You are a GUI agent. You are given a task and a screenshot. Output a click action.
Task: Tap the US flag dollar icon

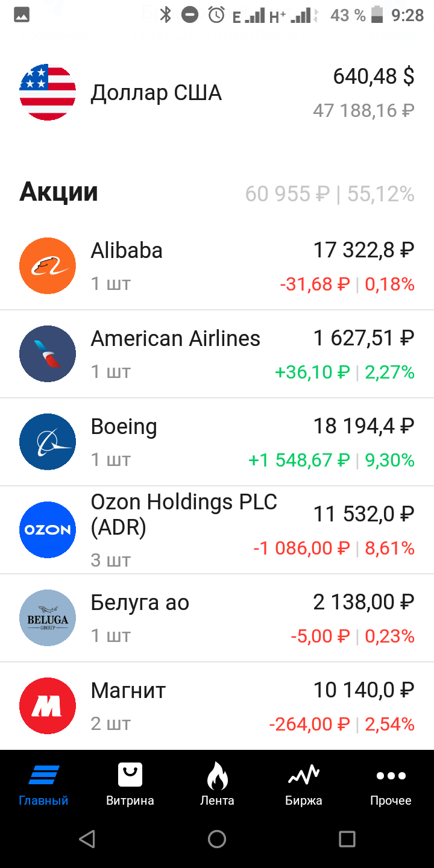(48, 92)
